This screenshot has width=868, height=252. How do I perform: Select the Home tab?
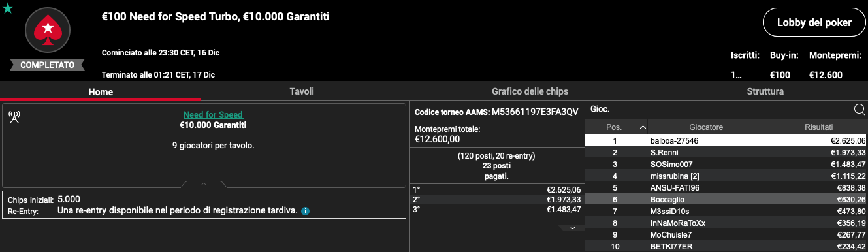tap(101, 92)
